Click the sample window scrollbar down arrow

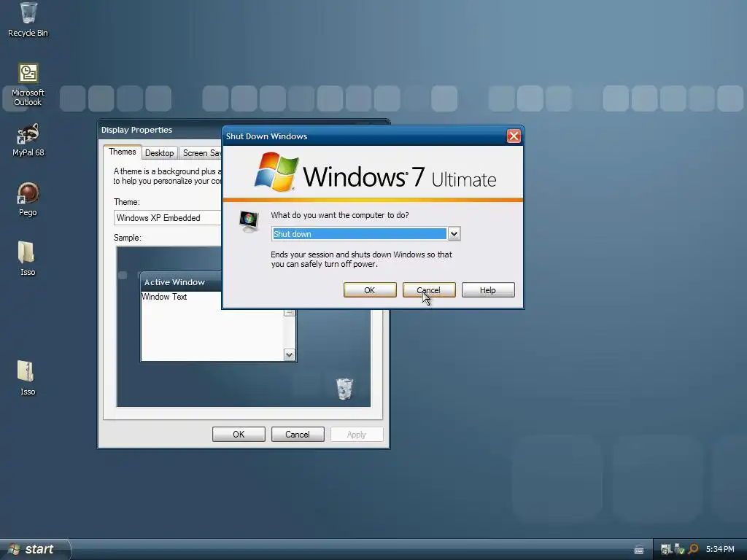pyautogui.click(x=289, y=355)
